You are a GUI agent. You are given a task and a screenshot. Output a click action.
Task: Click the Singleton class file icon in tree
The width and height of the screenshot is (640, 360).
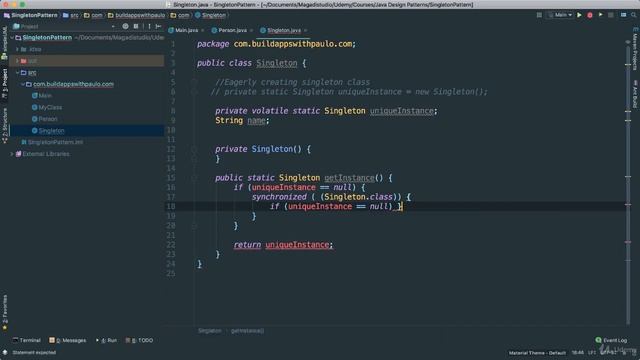pyautogui.click(x=34, y=131)
